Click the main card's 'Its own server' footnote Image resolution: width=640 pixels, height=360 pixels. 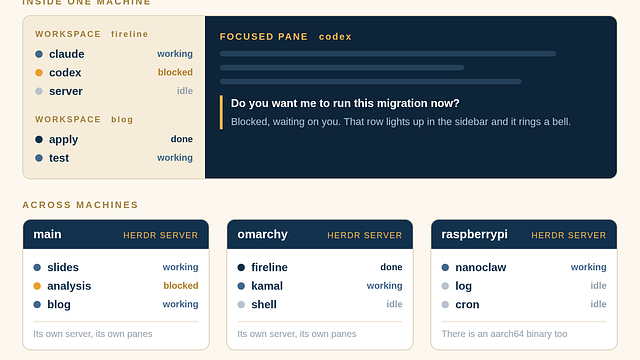point(93,334)
